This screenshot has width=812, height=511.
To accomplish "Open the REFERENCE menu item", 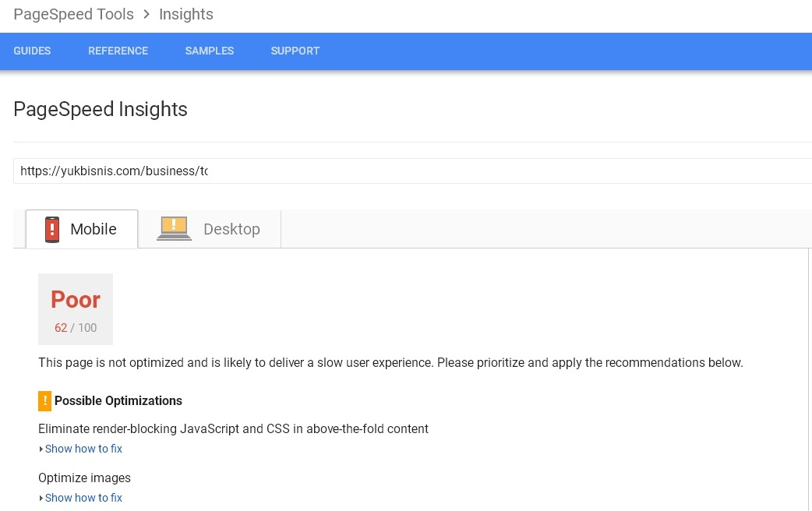I will [118, 51].
